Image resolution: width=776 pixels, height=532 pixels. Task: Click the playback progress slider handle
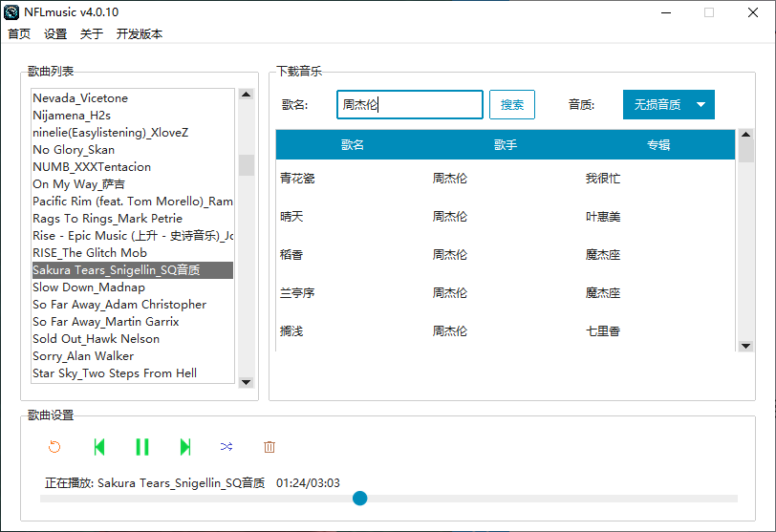tap(359, 499)
